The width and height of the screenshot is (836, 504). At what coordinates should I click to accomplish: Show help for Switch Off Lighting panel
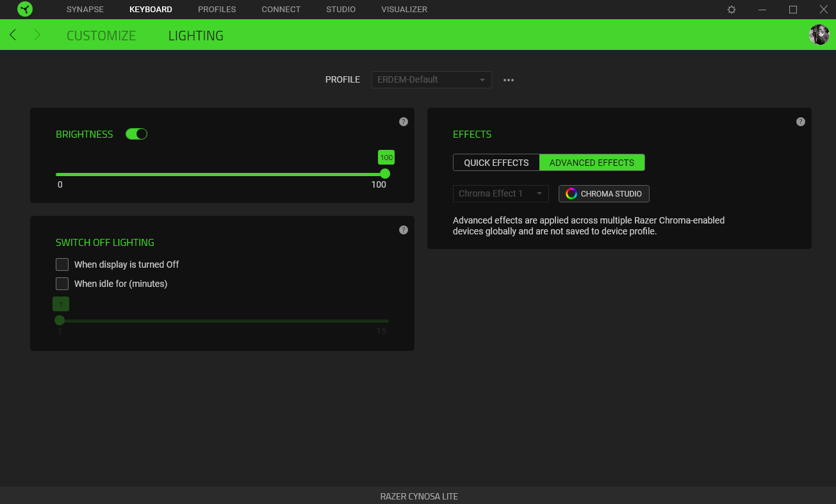click(x=404, y=230)
